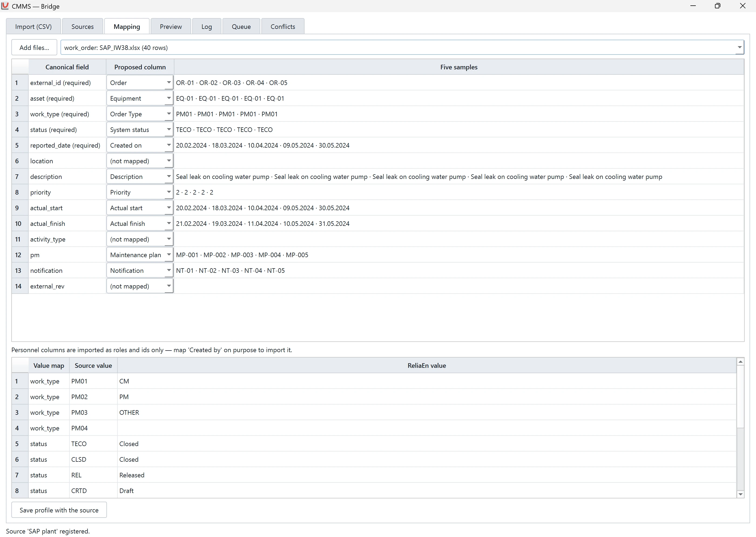
Task: Switch to the Log tab
Action: click(x=207, y=26)
